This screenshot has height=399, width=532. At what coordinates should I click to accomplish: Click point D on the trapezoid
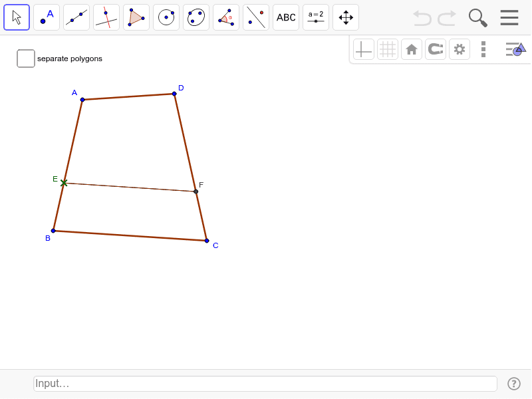(x=174, y=94)
